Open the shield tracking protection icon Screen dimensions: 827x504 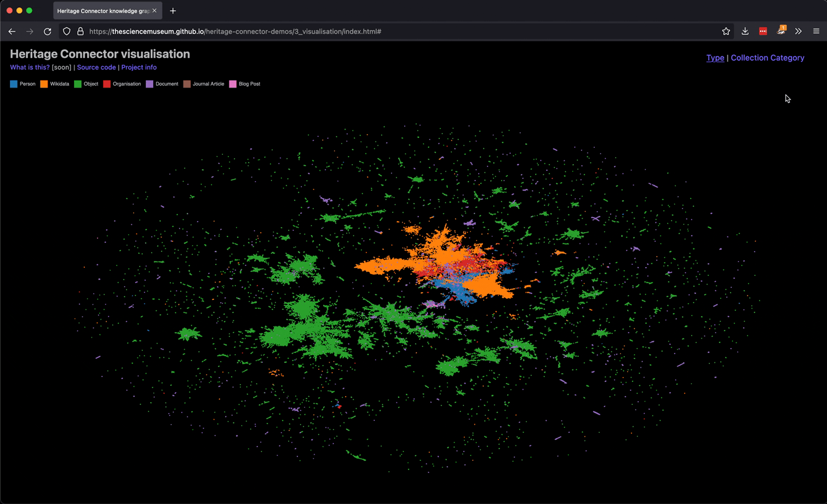coord(67,32)
